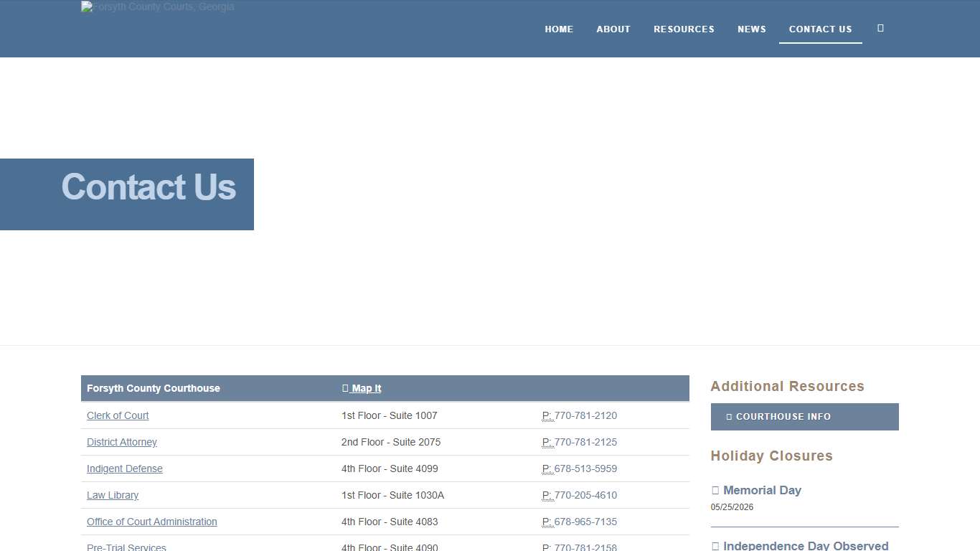
Task: Open the ABOUT menu item
Action: tap(613, 29)
